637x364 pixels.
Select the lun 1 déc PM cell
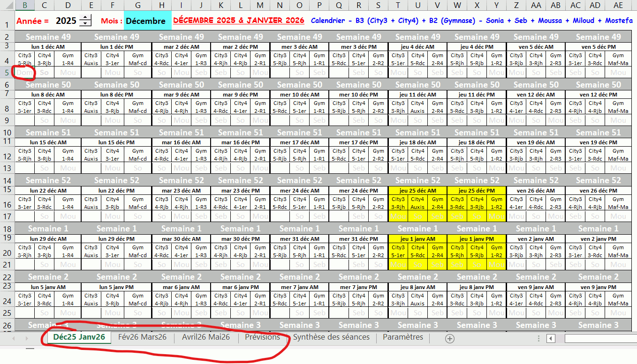pos(116,47)
